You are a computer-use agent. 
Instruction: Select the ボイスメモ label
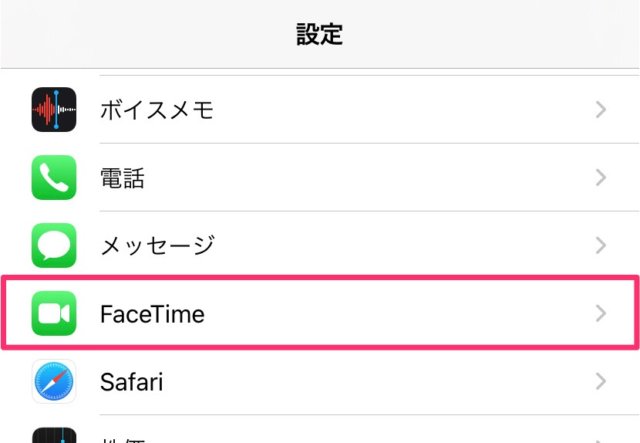pos(157,110)
